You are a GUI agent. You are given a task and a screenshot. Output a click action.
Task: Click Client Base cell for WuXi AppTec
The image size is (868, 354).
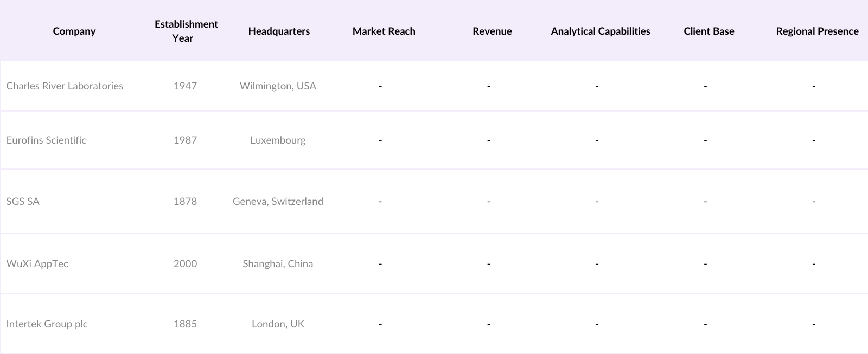point(705,263)
